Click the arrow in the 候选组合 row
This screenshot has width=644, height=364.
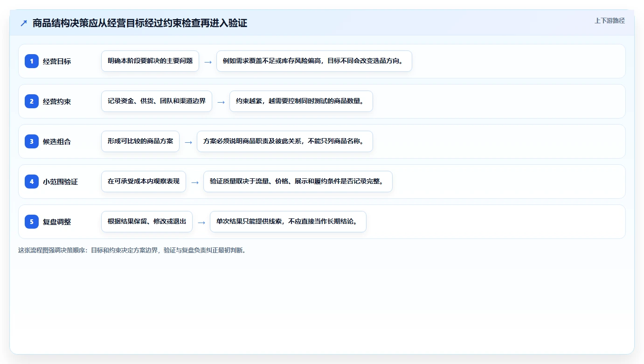(188, 142)
